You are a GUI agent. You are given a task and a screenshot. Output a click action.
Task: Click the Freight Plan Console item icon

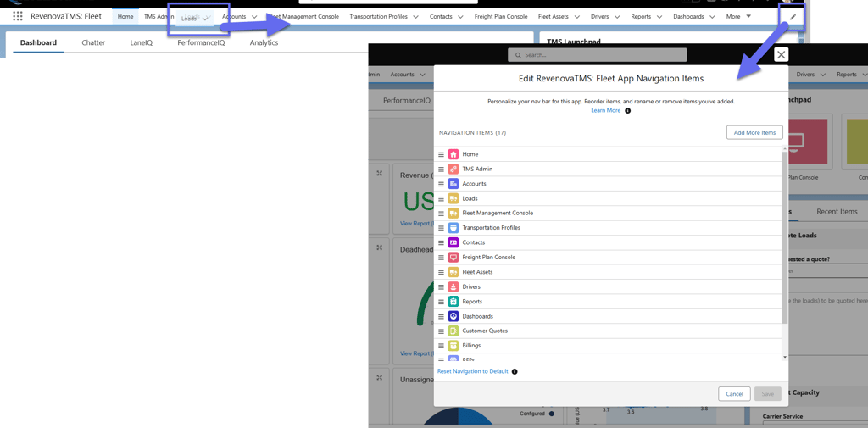point(453,258)
